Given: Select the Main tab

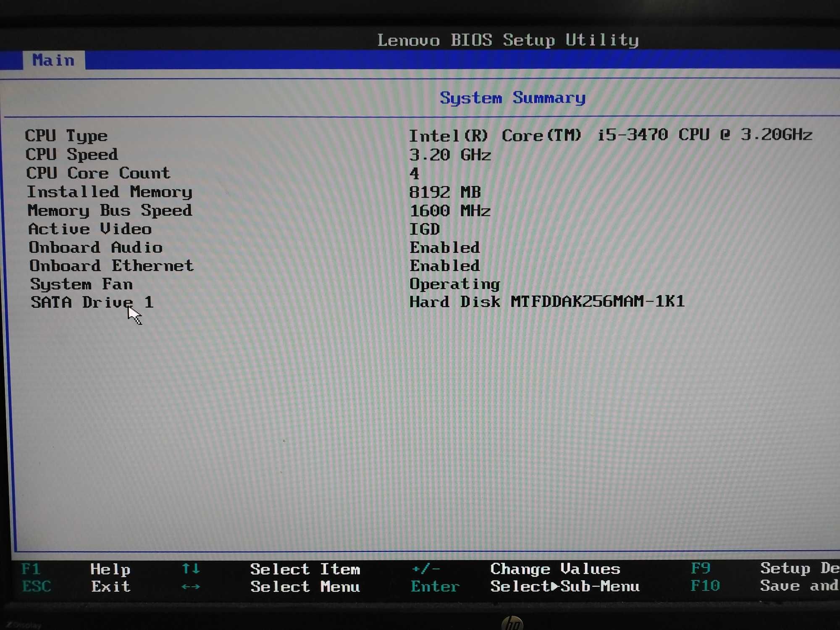Looking at the screenshot, I should point(54,60).
